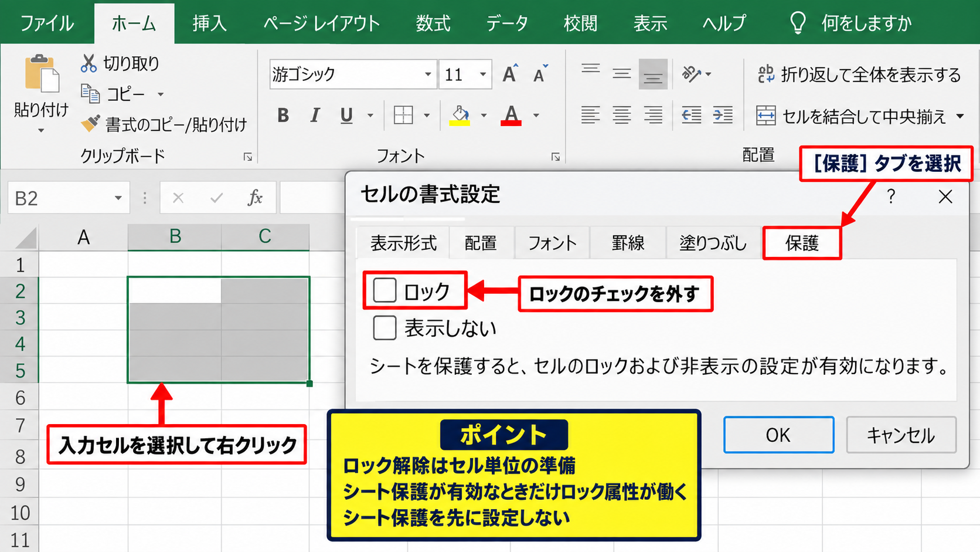Click the Paste (貼り付け) clipboard icon
The height and width of the screenshot is (552, 980).
[x=42, y=74]
